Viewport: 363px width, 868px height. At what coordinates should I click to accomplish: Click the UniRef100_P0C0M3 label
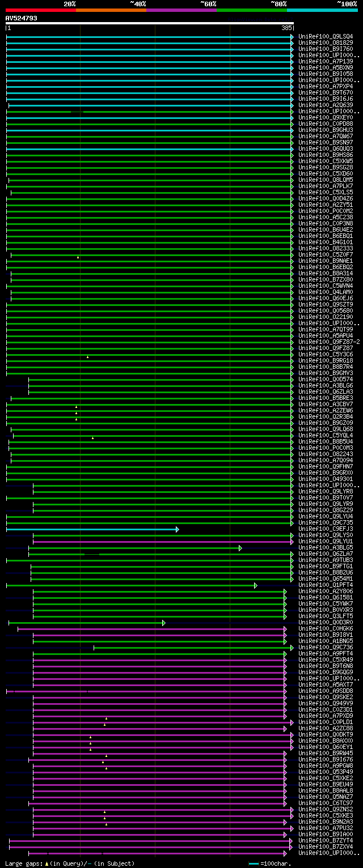click(x=326, y=448)
